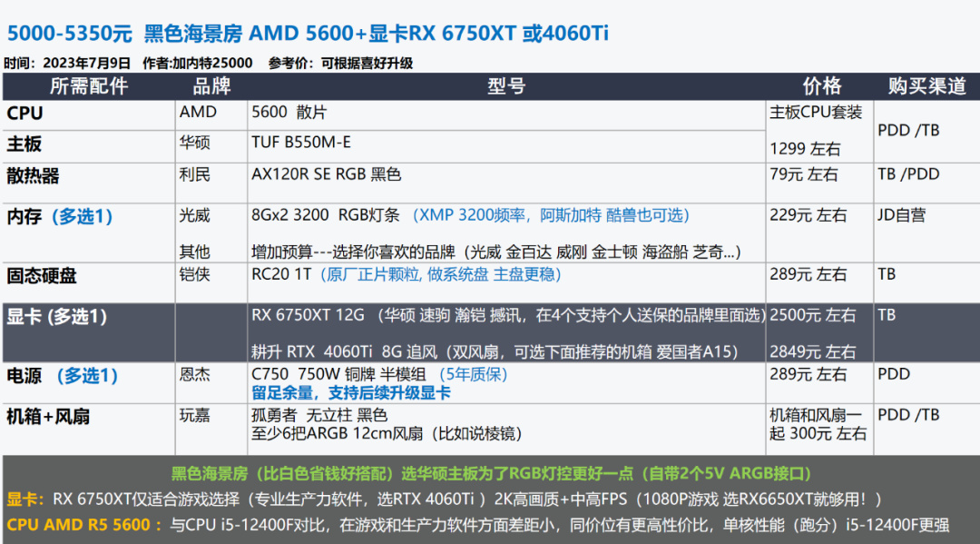
Task: Click the "价格" column header
Action: tap(822, 86)
